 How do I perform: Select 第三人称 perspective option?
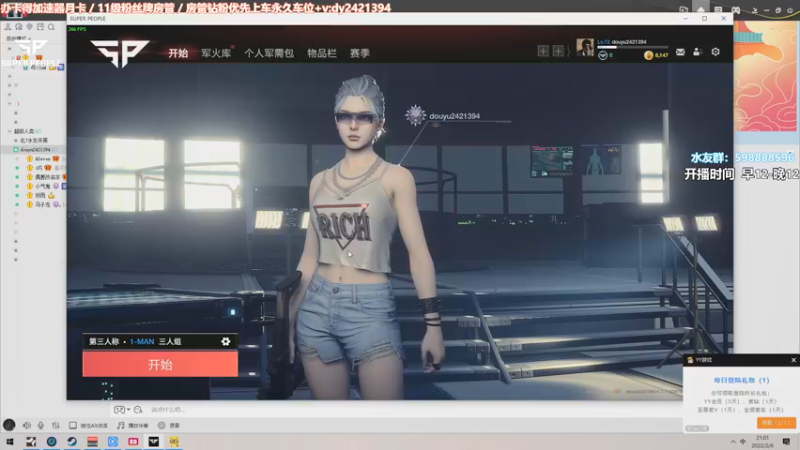point(104,341)
